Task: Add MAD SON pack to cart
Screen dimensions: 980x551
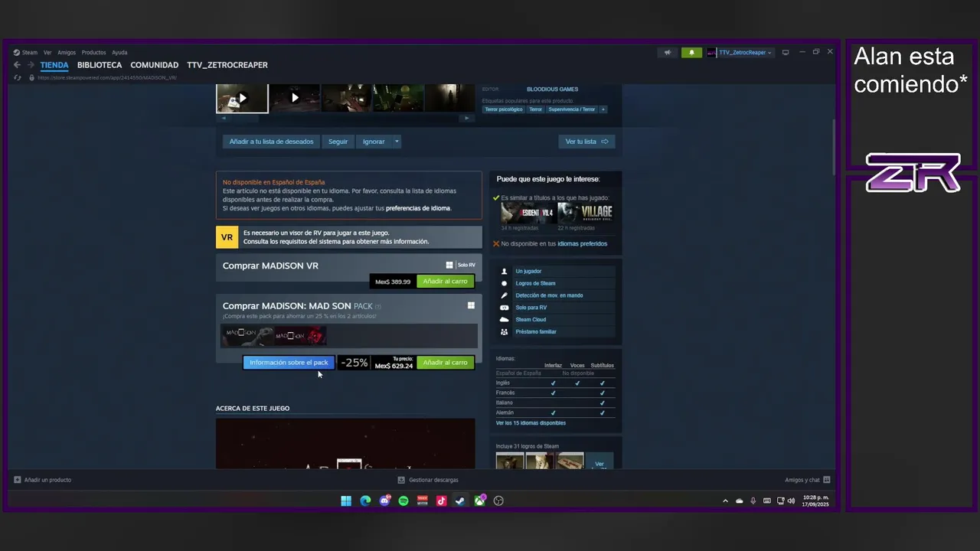Action: [445, 363]
